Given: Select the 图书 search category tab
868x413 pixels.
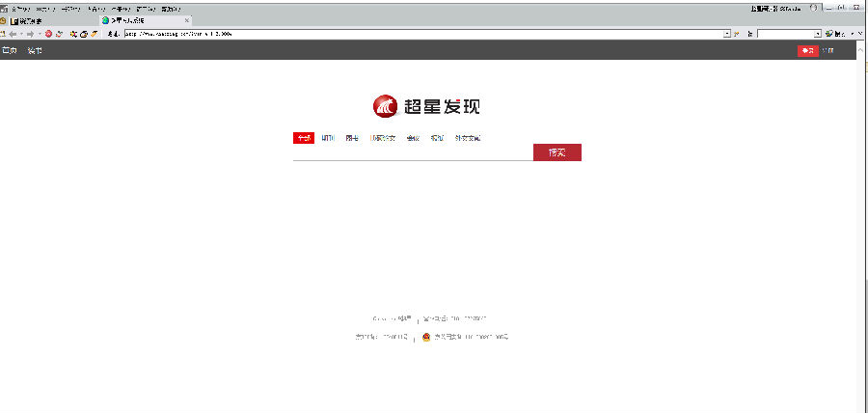Looking at the screenshot, I should tap(352, 138).
